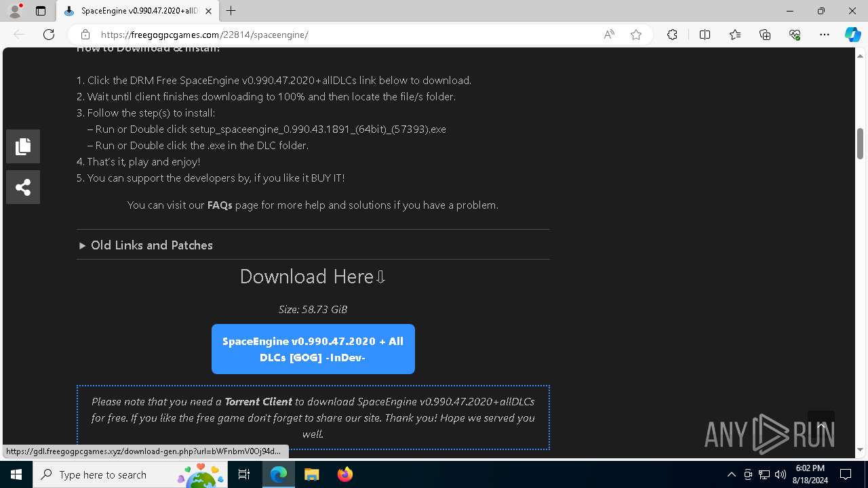Launch Firefox from taskbar
868x488 pixels.
point(344,474)
